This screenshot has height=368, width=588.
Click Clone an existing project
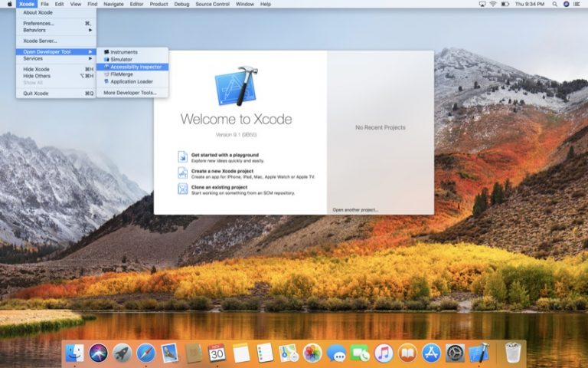pos(220,187)
